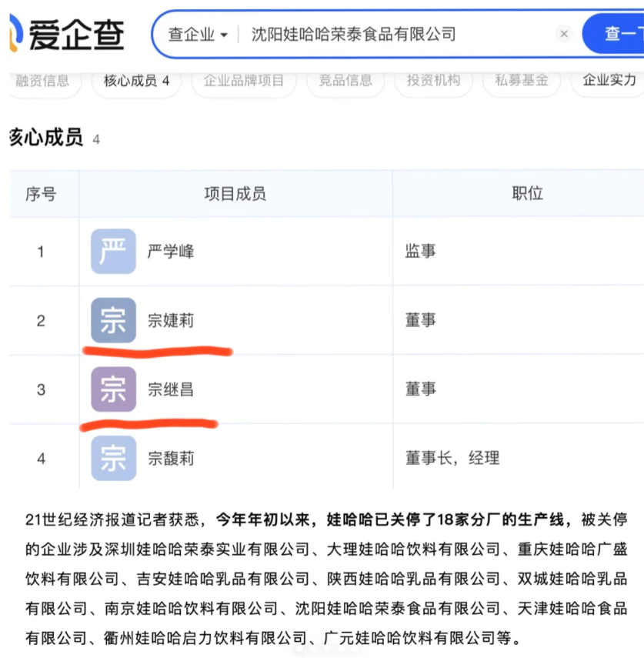Click the 宗 avatar icon for 宗婕莉
This screenshot has height=658, width=644.
click(113, 320)
